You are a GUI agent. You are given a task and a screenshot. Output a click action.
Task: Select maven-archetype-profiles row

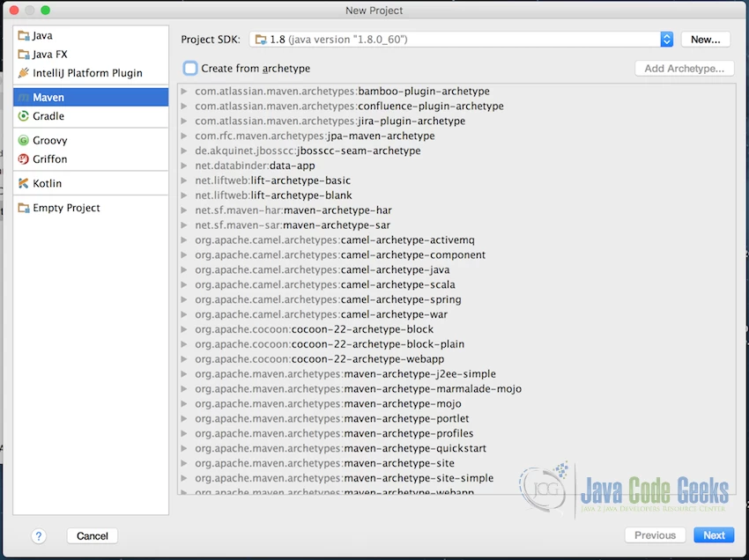(x=456, y=433)
